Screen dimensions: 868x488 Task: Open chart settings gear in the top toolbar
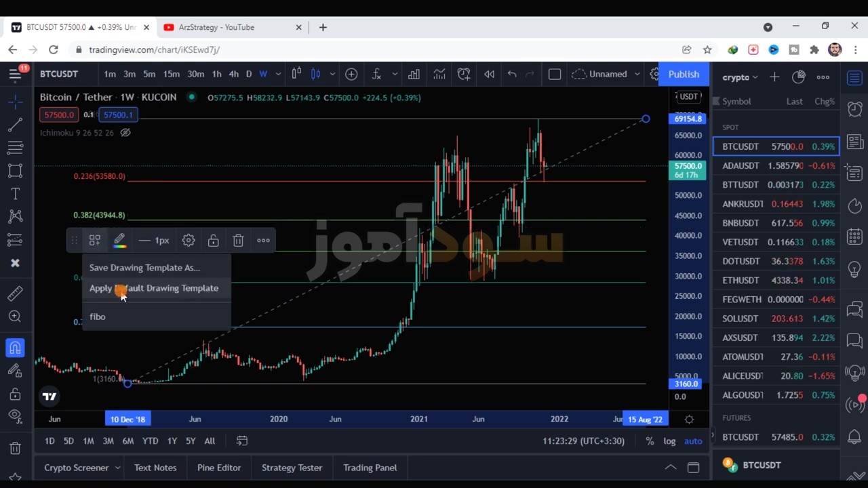(654, 74)
